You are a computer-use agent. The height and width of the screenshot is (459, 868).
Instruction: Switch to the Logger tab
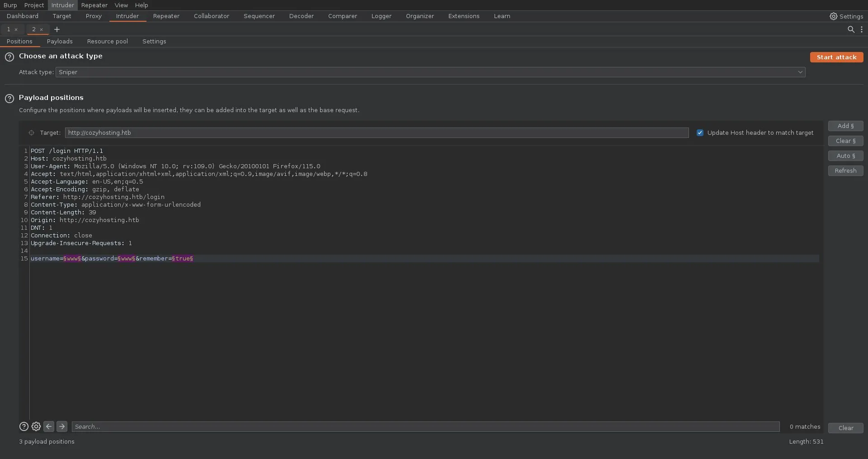(382, 16)
